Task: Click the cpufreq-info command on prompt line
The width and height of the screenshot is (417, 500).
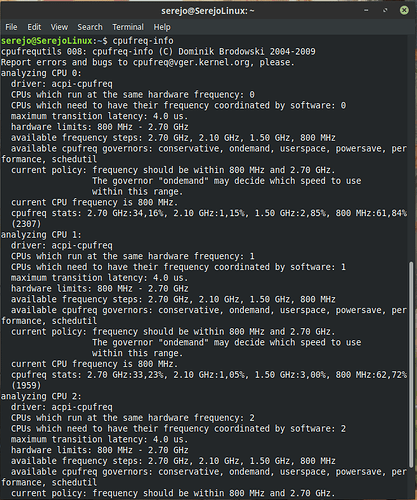Action: [143, 41]
